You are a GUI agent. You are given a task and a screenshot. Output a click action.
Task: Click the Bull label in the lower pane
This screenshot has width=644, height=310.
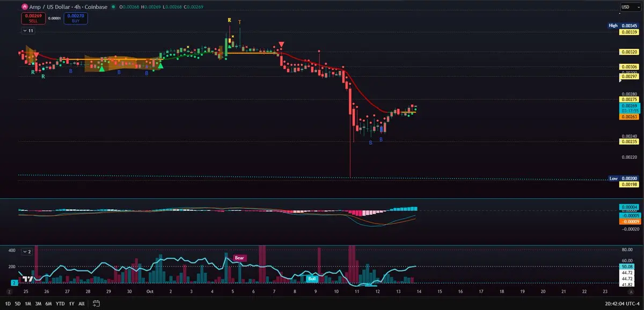pos(312,279)
